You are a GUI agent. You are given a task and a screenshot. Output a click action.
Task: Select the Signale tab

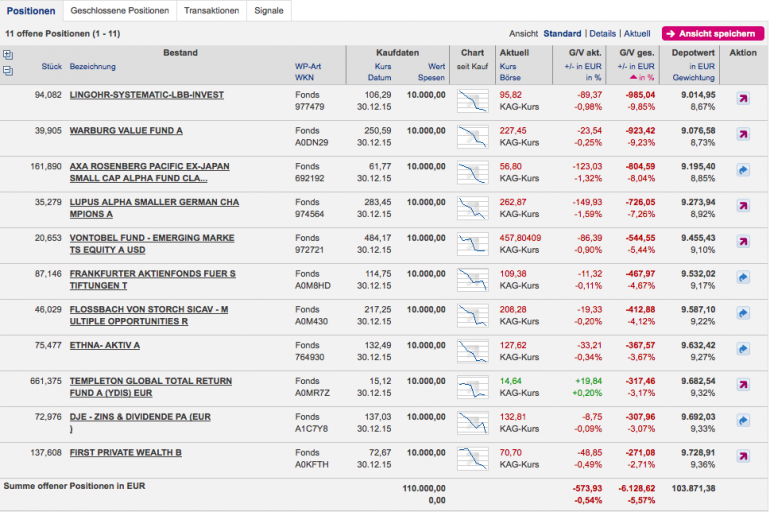(x=268, y=11)
